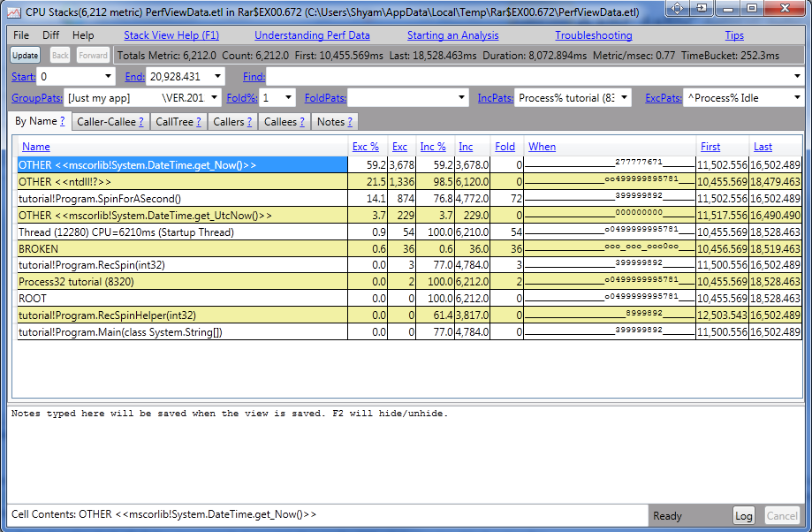Expand the Fold% dropdown

(x=288, y=97)
